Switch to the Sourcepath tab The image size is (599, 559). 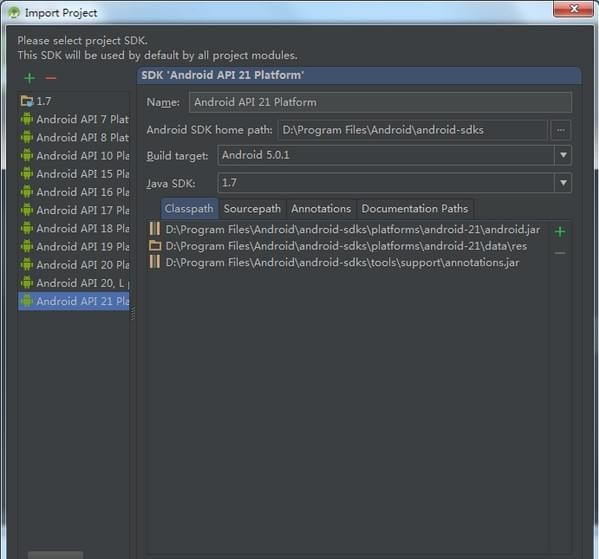(252, 209)
